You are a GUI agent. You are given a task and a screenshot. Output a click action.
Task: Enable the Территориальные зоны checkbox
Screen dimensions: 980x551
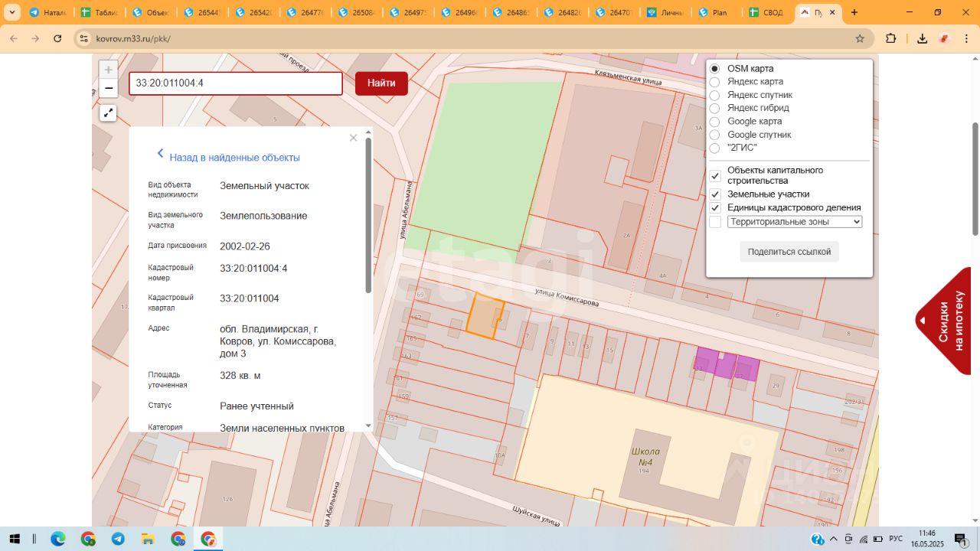(715, 222)
